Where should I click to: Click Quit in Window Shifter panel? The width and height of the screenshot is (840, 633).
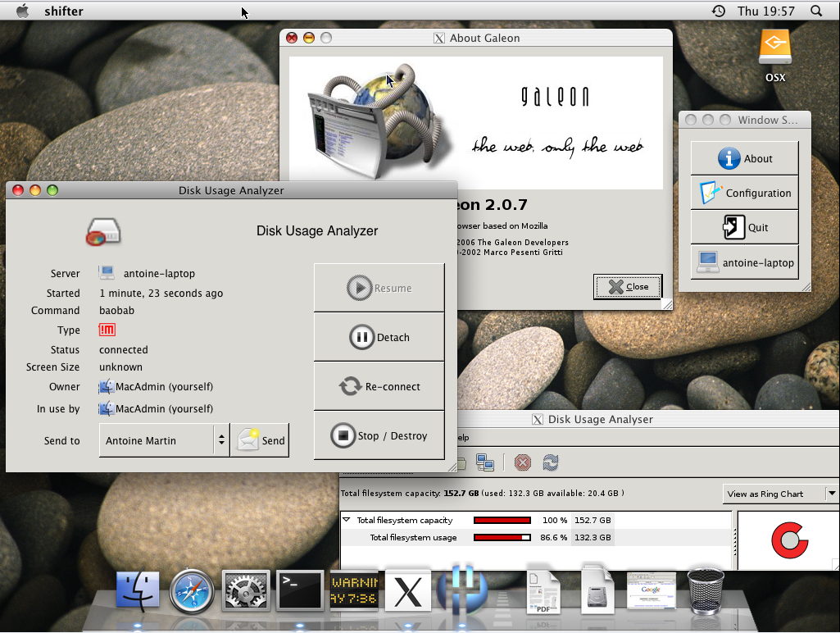(x=745, y=227)
